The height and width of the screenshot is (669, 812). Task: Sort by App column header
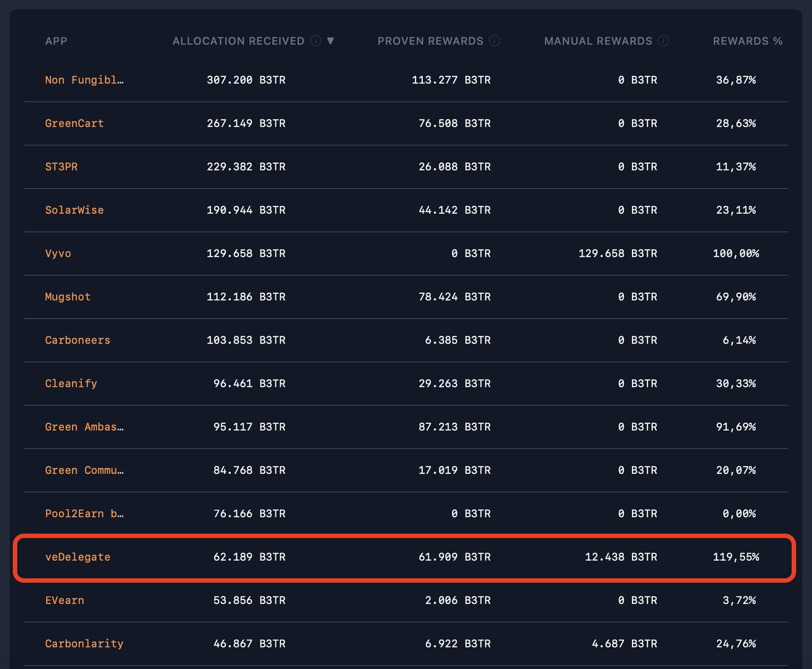[x=56, y=41]
